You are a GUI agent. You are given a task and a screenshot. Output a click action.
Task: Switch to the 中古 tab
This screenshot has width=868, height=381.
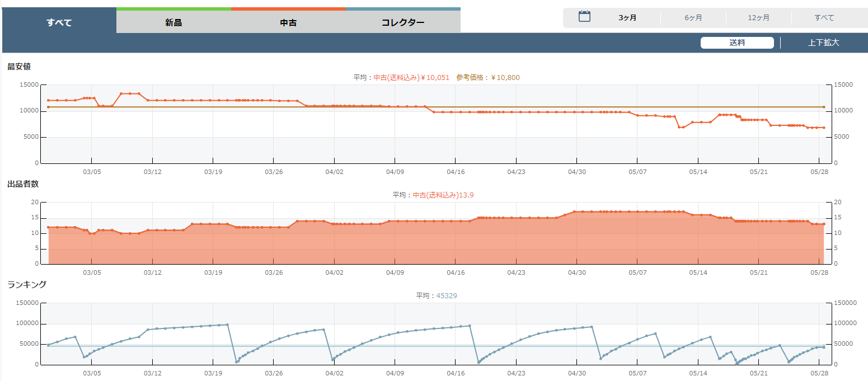coord(288,22)
